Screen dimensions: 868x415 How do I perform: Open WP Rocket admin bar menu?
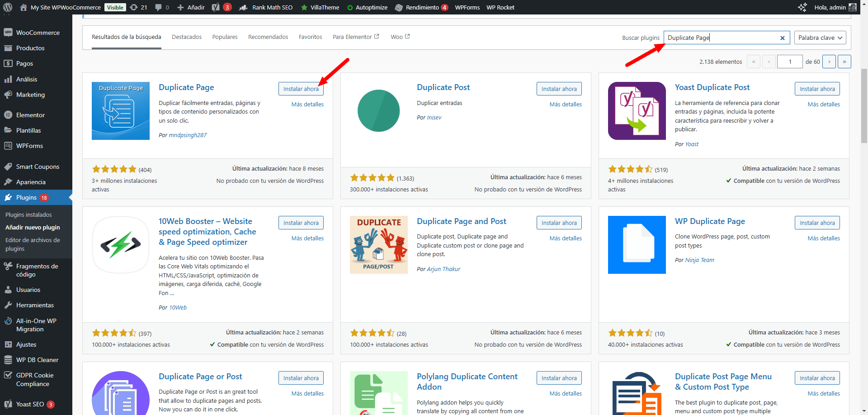(x=500, y=7)
